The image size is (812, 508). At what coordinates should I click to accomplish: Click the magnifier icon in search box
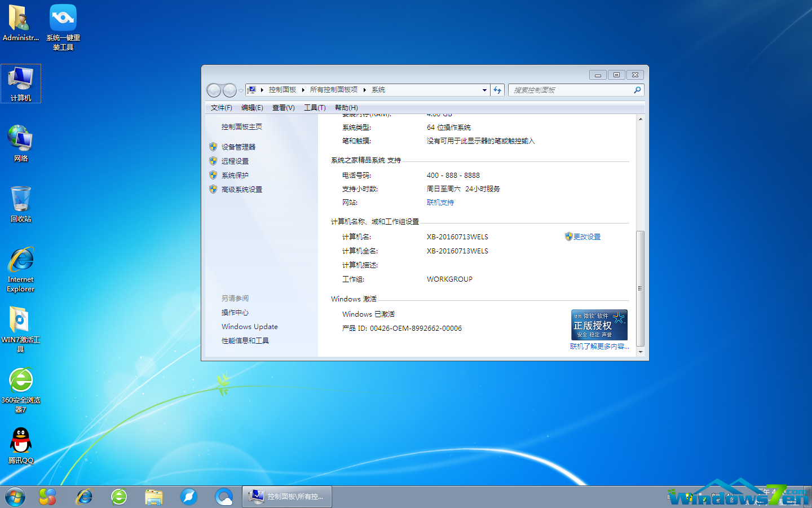637,90
